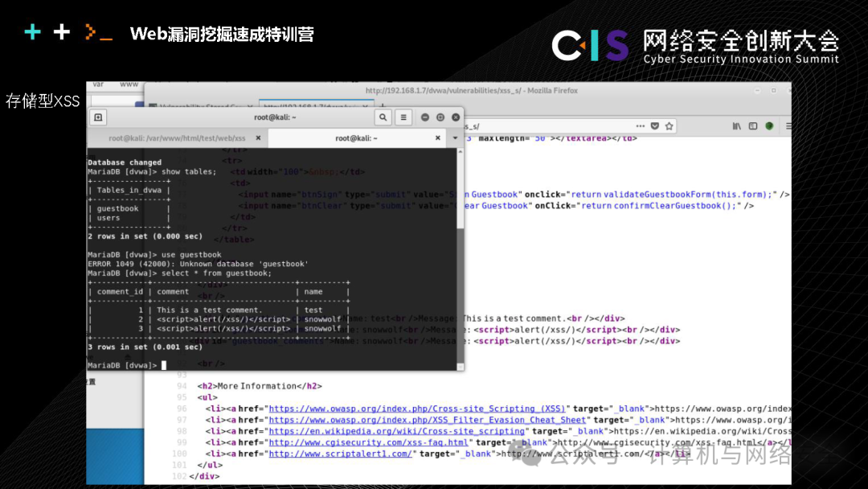Maximize the Mozilla Firefox window
The image size is (868, 489).
pos(773,90)
